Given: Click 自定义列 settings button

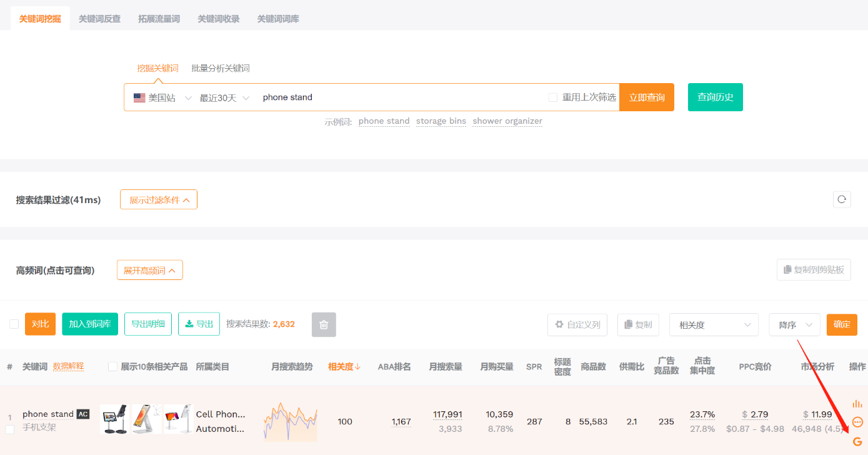Looking at the screenshot, I should coord(577,324).
